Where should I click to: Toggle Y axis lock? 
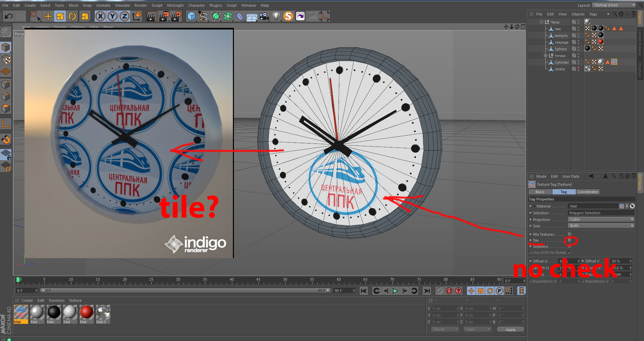click(x=112, y=16)
